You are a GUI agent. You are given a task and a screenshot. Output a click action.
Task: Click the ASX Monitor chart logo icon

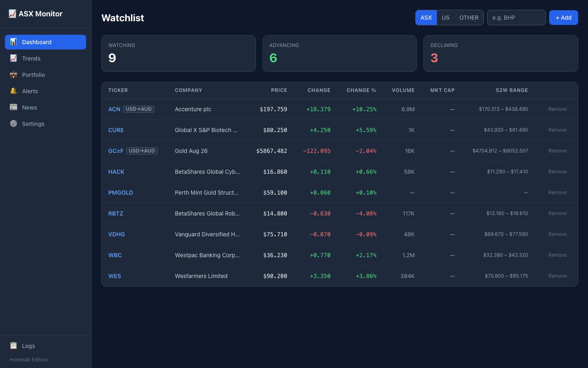(x=13, y=14)
